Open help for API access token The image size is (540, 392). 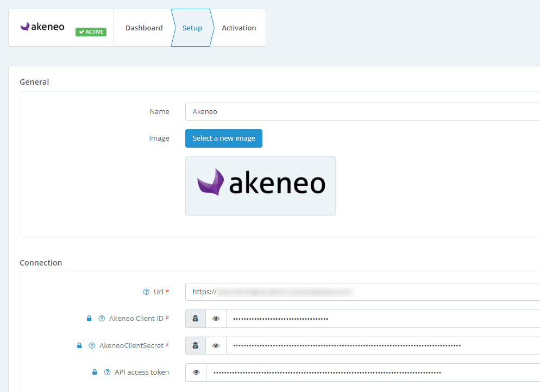108,372
